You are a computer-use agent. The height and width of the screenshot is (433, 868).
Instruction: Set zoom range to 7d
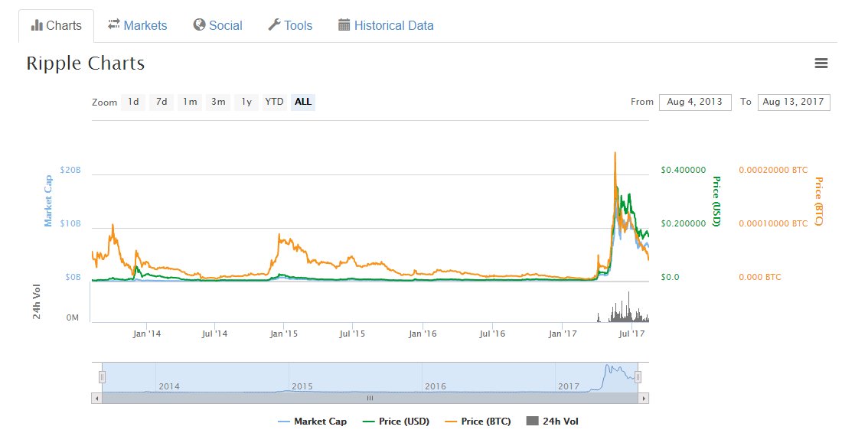click(162, 102)
